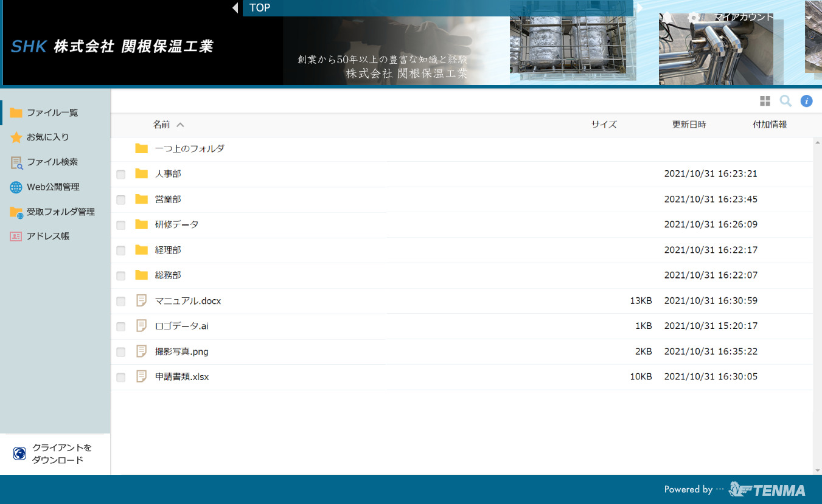Click the 経理部 folder icon
822x504 pixels.
tap(142, 250)
